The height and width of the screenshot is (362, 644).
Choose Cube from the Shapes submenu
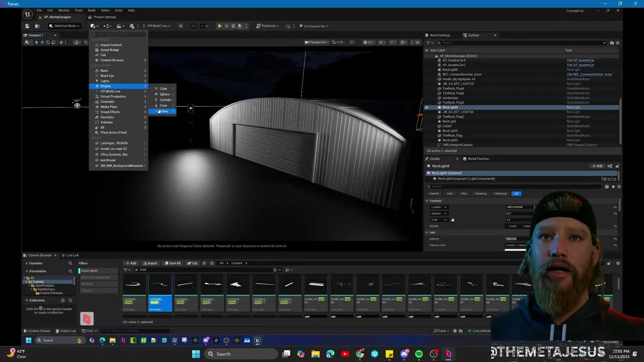pos(164,88)
